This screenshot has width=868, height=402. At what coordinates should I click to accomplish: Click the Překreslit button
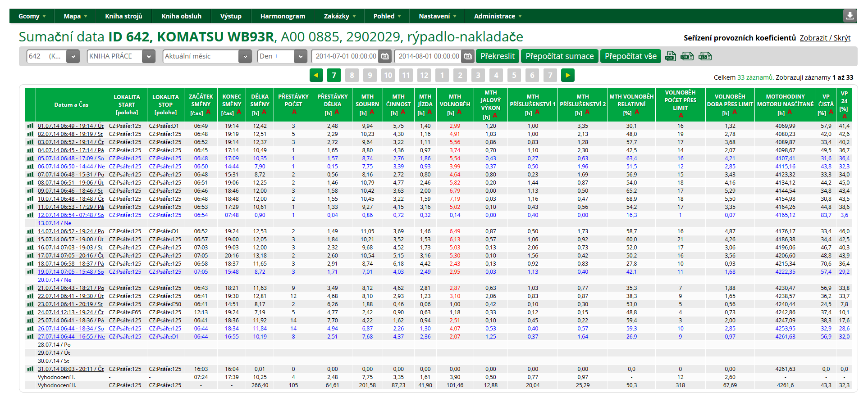[x=498, y=56]
